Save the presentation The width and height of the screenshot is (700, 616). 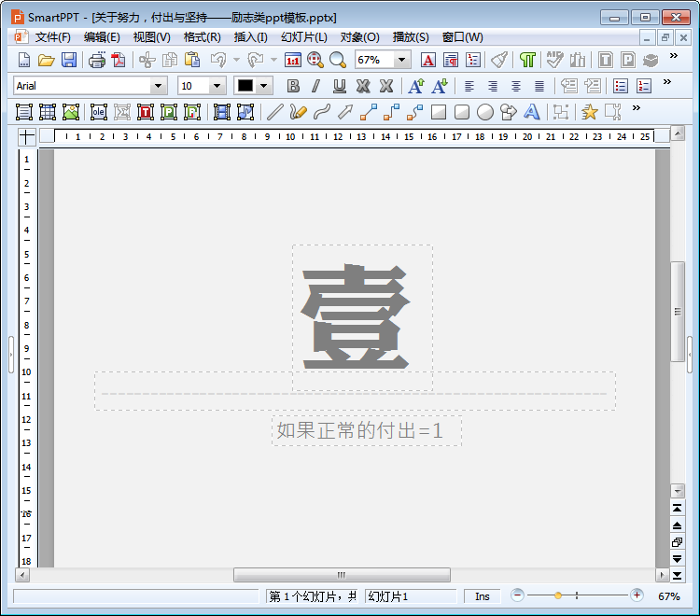click(x=69, y=60)
